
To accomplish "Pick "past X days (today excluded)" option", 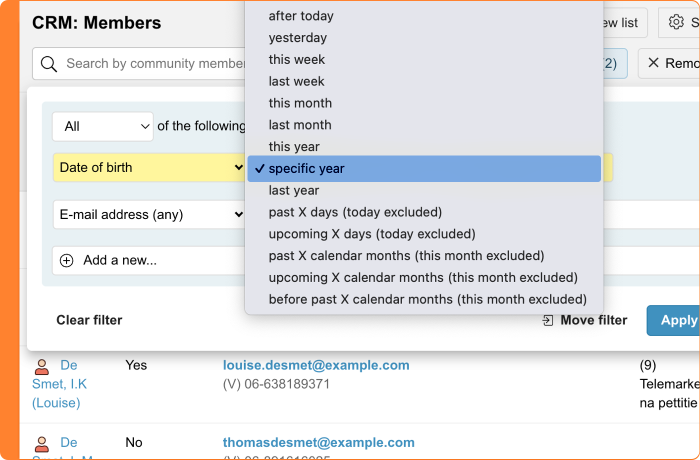I will 355,212.
